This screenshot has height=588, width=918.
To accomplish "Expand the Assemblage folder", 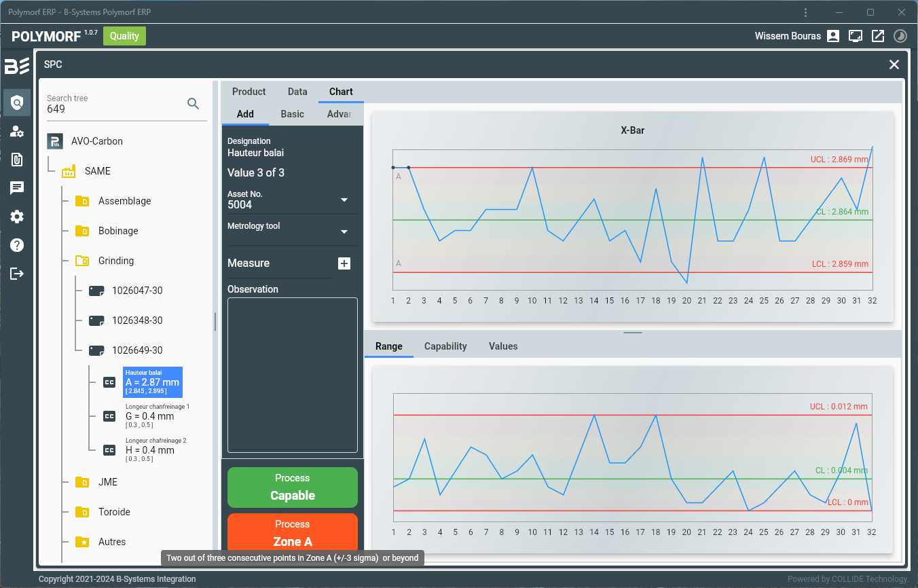I will 124,201.
